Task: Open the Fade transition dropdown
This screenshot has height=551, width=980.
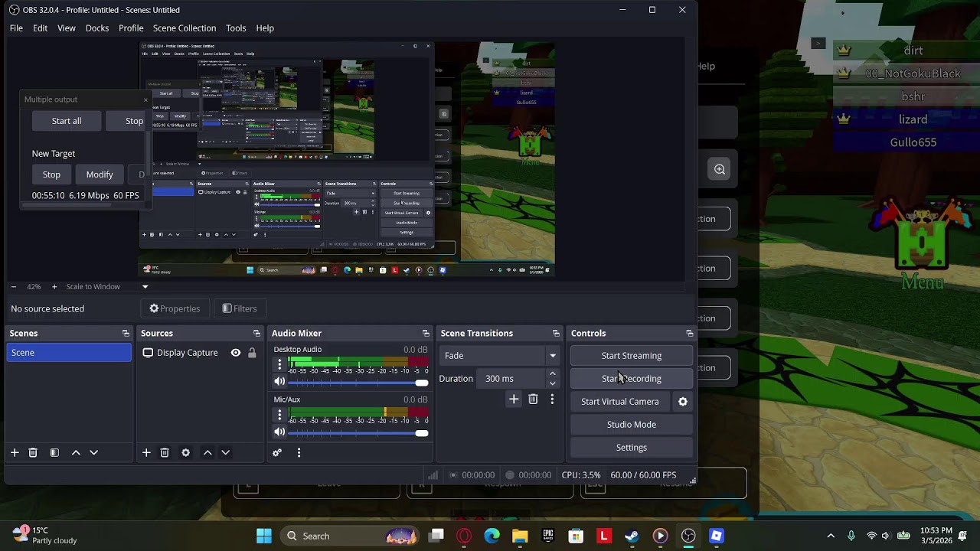Action: pos(498,355)
